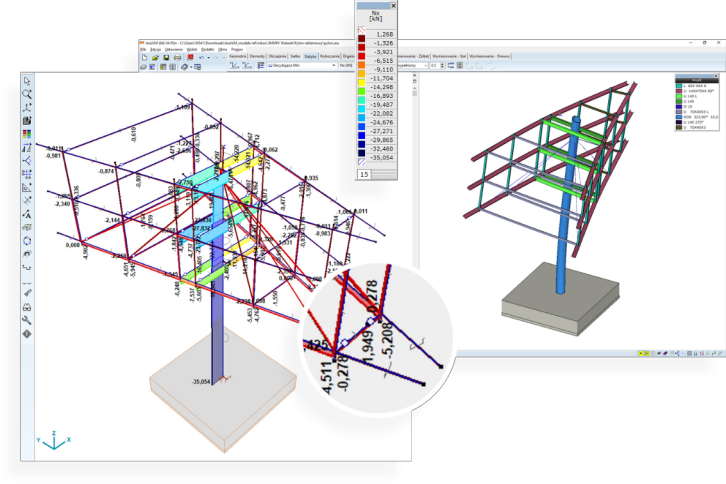Click the wrench settings icon in left toolbar
This screenshot has height=484, width=726.
coord(27,319)
